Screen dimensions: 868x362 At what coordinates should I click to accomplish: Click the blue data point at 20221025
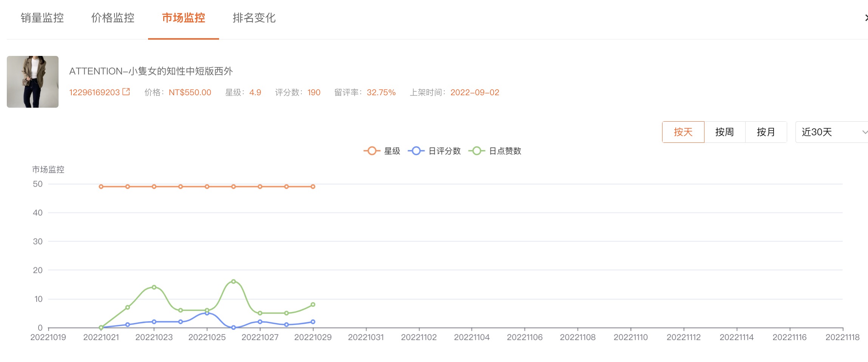coord(207,313)
